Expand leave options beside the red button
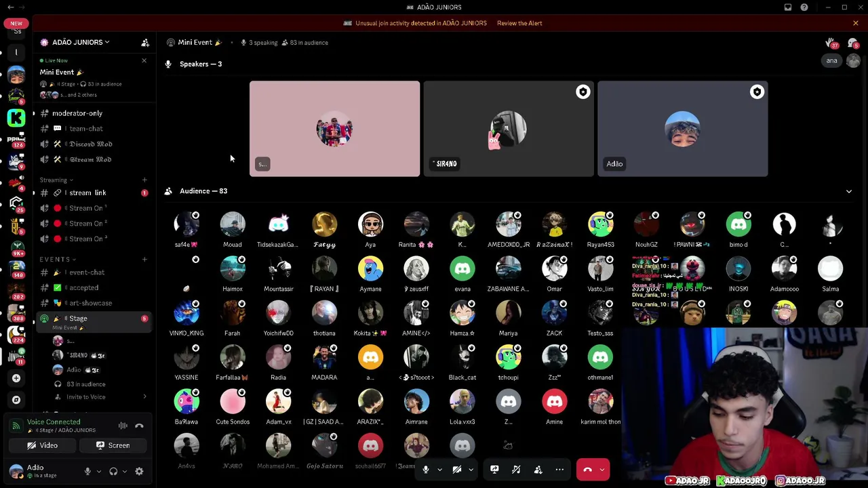 click(x=602, y=470)
